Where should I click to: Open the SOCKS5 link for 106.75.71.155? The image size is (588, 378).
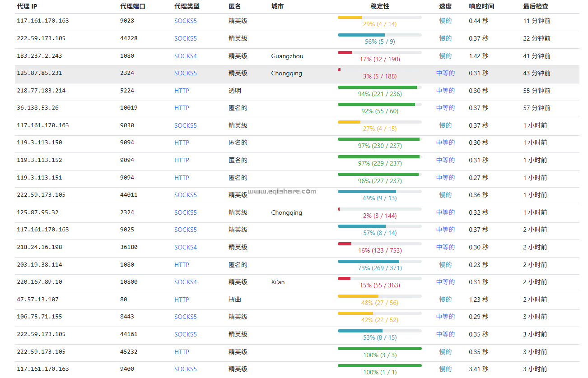[186, 317]
